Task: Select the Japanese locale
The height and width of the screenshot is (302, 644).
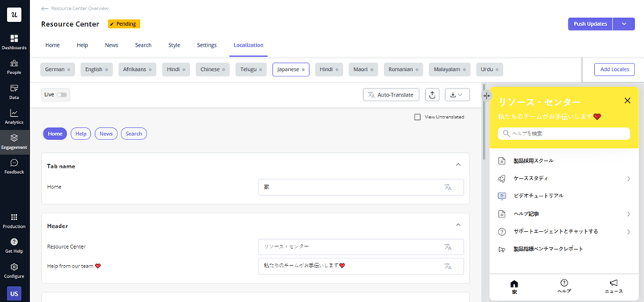Action: click(291, 69)
